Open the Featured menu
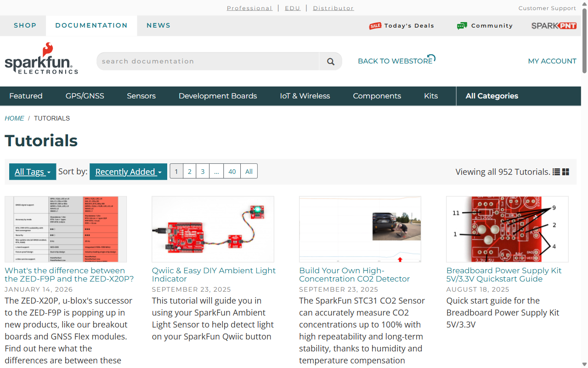The width and height of the screenshot is (588, 368). (26, 96)
